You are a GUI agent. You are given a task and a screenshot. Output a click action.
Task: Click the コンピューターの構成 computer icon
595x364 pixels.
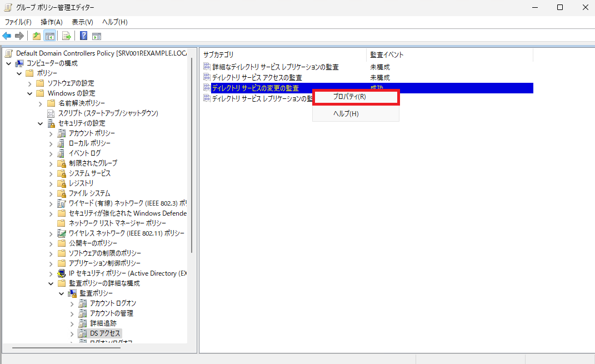click(x=19, y=63)
